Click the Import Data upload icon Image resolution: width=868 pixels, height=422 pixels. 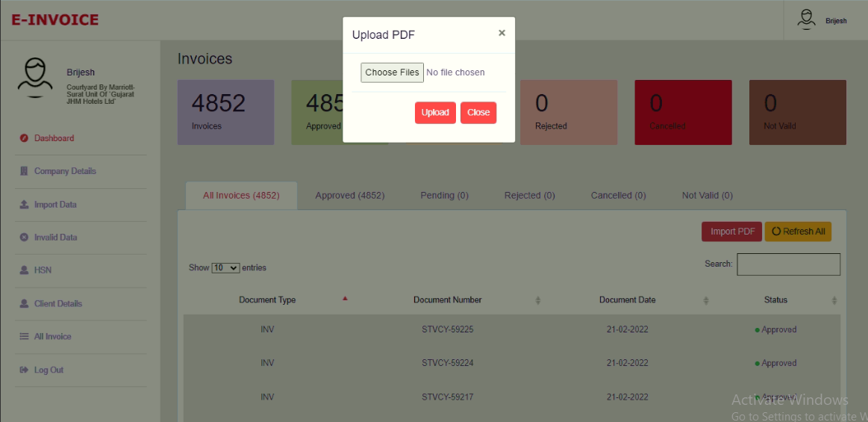[x=24, y=205]
